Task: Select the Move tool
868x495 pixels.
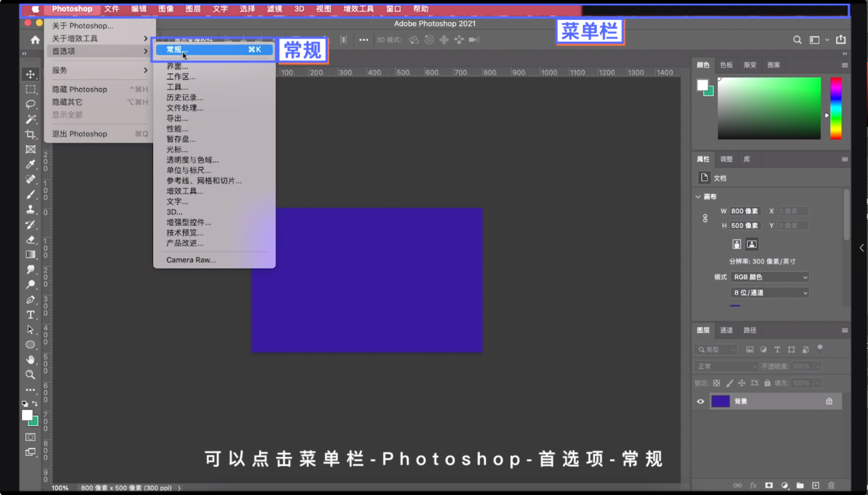Action: pos(30,74)
